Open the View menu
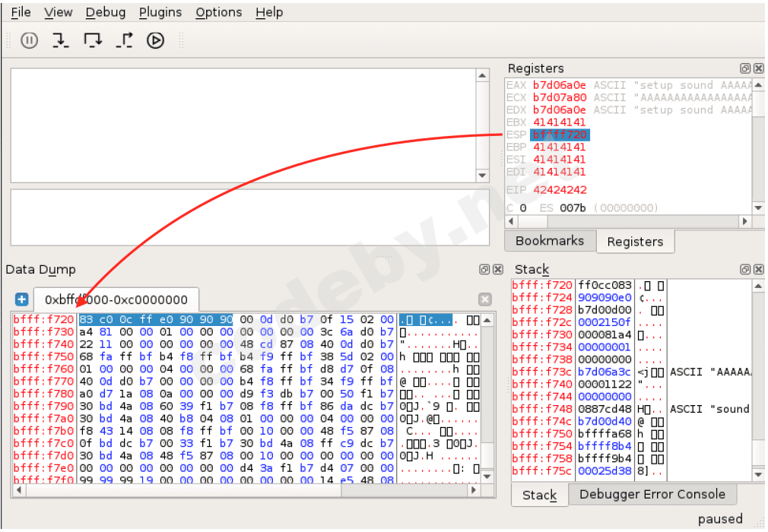 tap(59, 12)
